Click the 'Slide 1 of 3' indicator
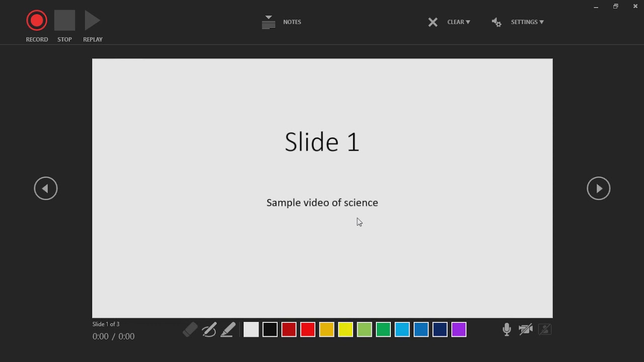The image size is (644, 362). click(x=106, y=324)
